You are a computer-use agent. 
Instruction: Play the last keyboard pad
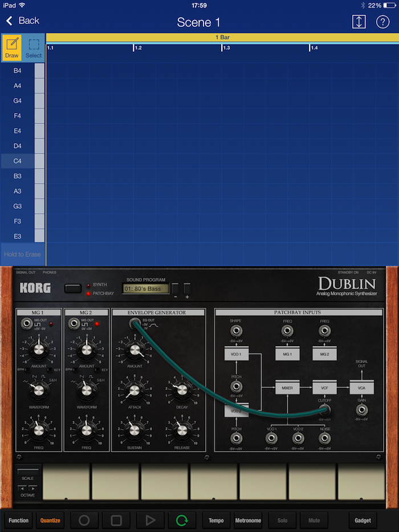(x=361, y=482)
